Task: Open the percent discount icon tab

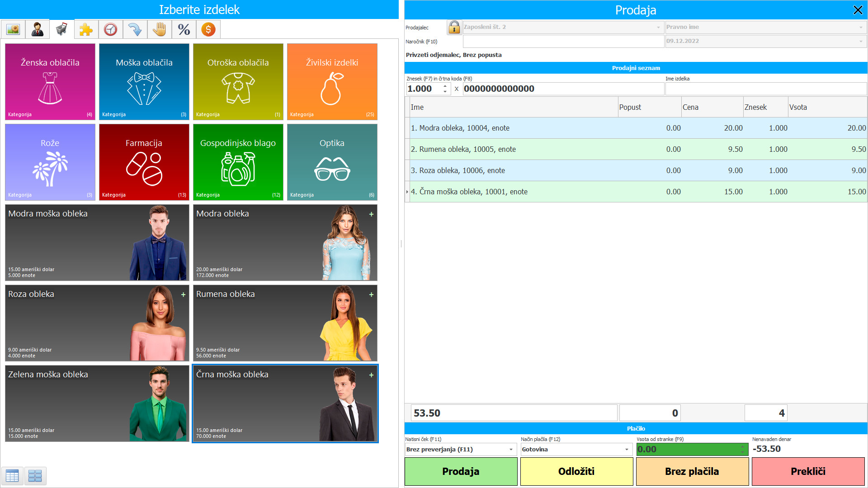Action: pos(184,30)
